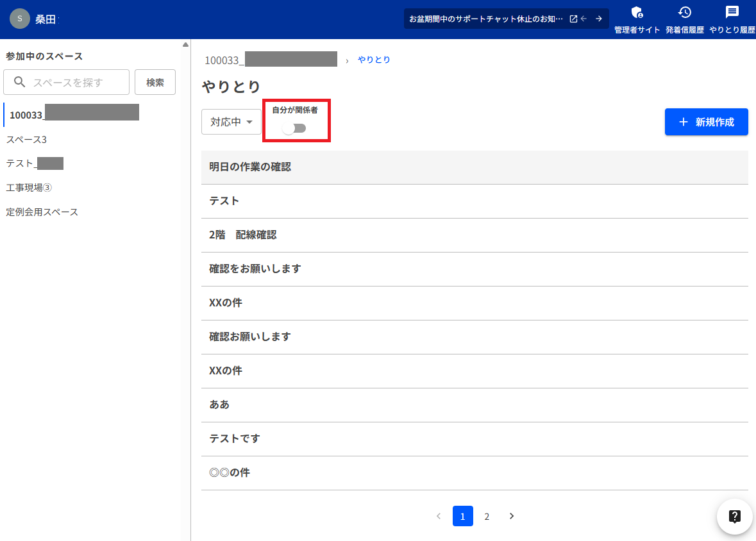Open the support chat notice external link
756x541 pixels.
coord(572,19)
